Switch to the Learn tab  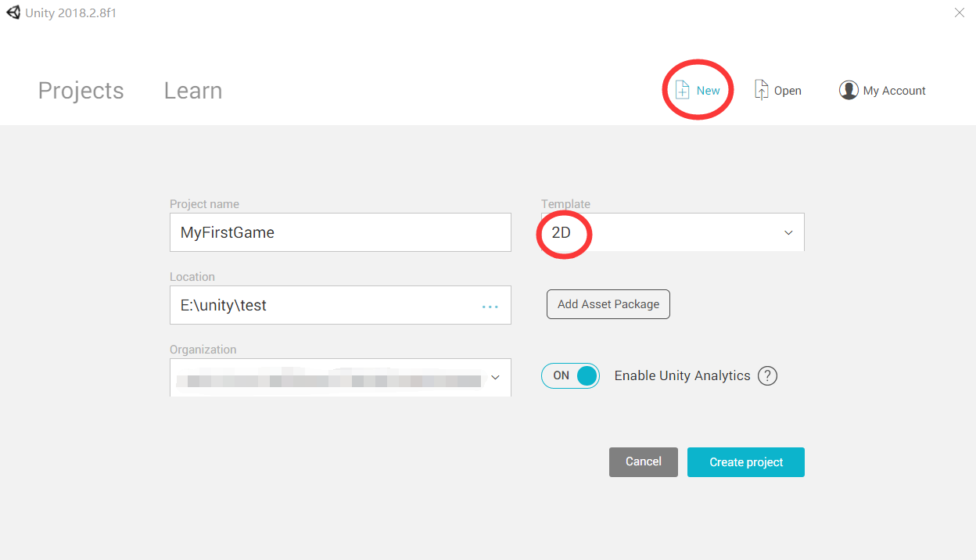click(x=193, y=91)
